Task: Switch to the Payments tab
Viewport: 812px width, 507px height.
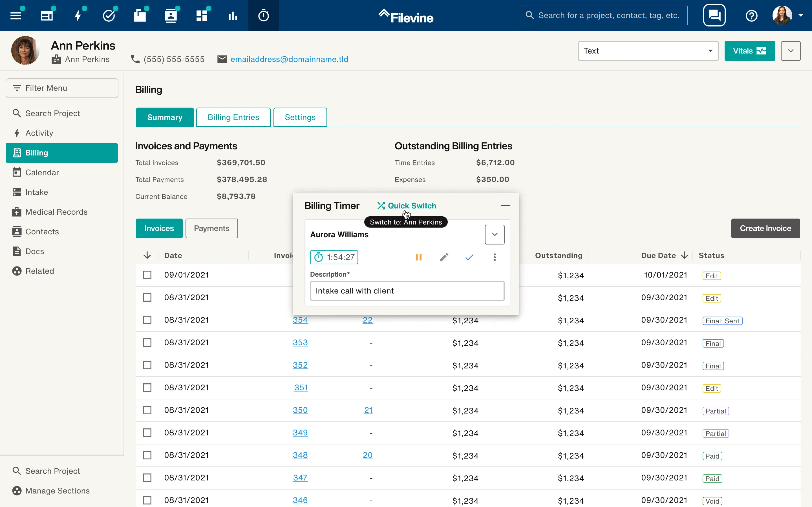Action: point(211,228)
